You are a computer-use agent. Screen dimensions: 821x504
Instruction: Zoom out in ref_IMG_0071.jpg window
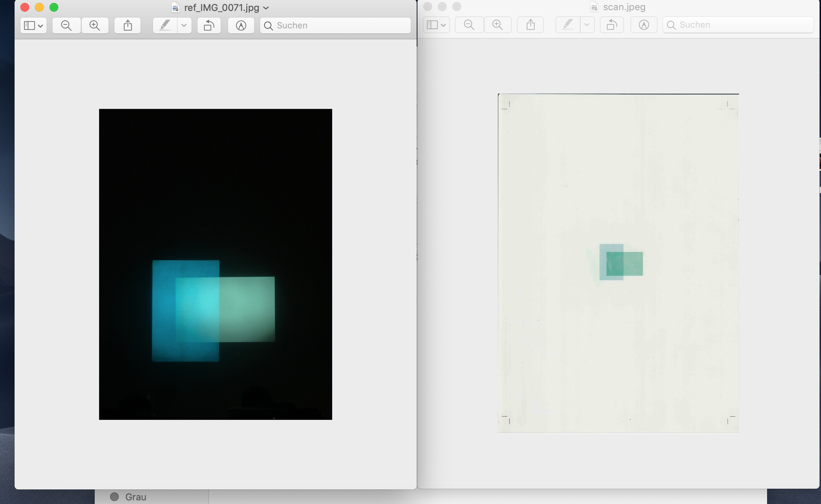coord(66,25)
